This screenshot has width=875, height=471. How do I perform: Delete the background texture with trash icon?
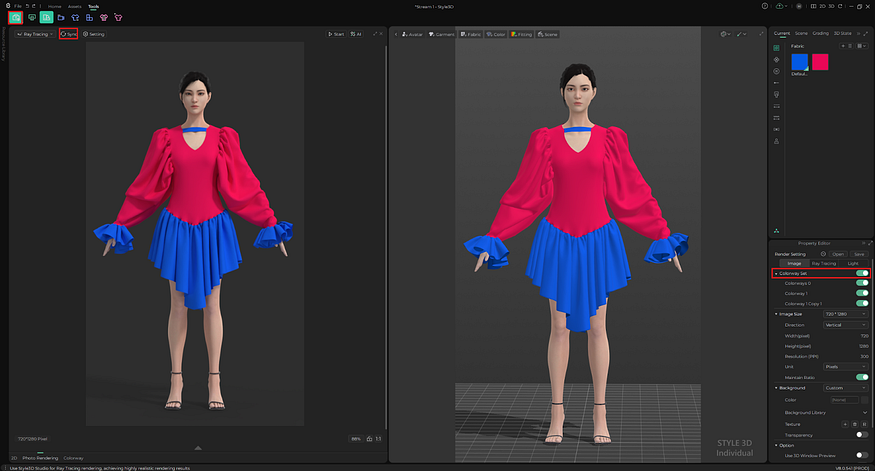(x=854, y=424)
